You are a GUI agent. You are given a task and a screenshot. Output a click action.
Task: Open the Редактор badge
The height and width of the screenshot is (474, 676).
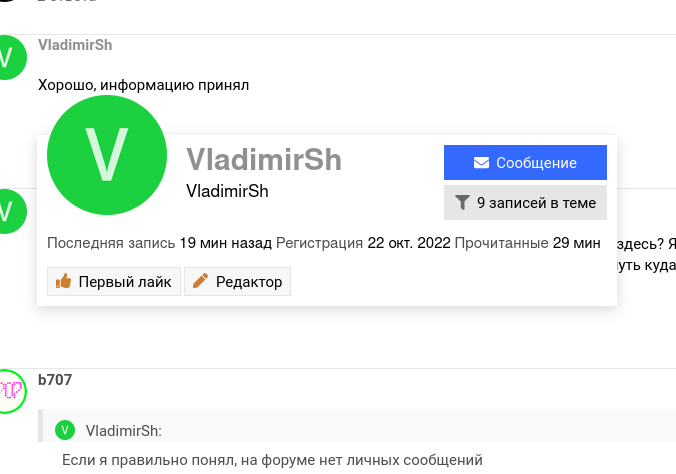point(238,282)
